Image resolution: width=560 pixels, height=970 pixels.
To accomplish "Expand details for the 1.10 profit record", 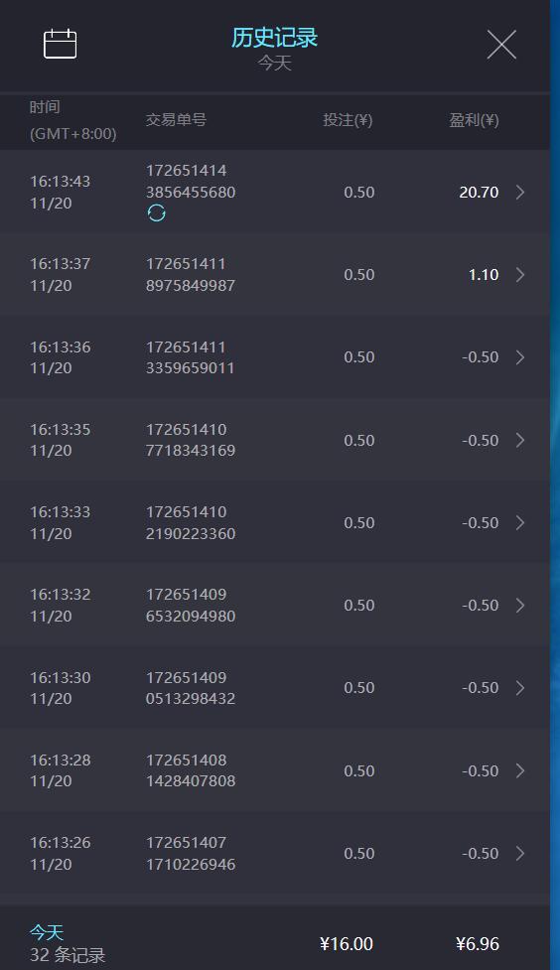I will click(x=519, y=275).
